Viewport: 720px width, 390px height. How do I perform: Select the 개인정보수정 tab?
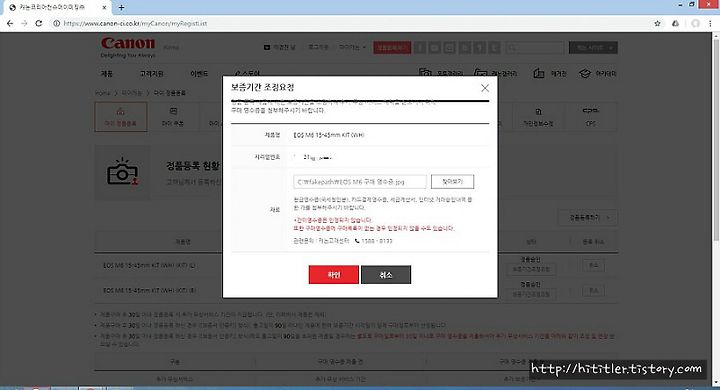[x=538, y=117]
